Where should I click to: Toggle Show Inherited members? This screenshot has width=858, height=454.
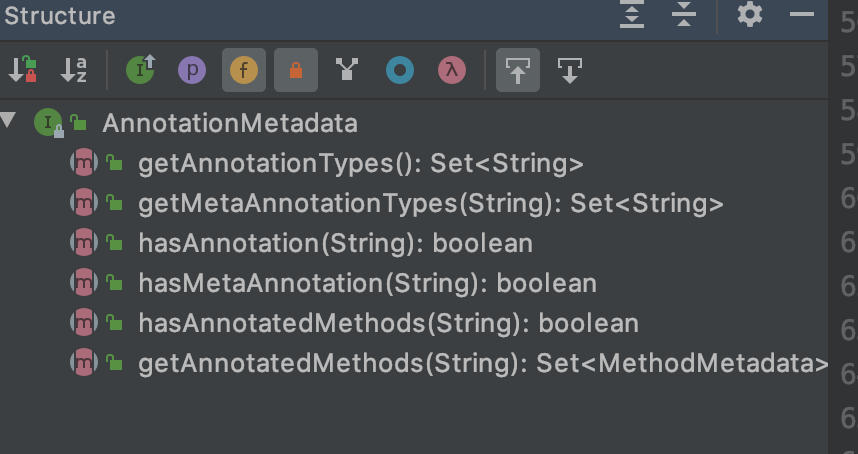[x=140, y=70]
